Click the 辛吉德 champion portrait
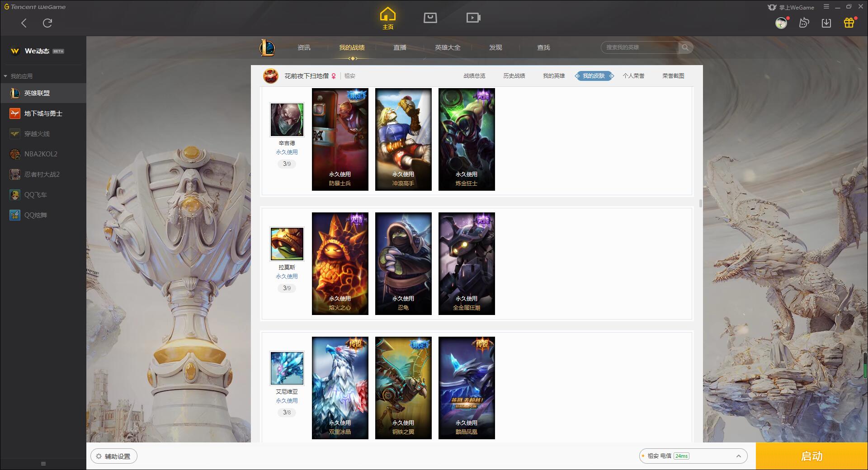Screen dimensions: 868x470 [x=287, y=119]
